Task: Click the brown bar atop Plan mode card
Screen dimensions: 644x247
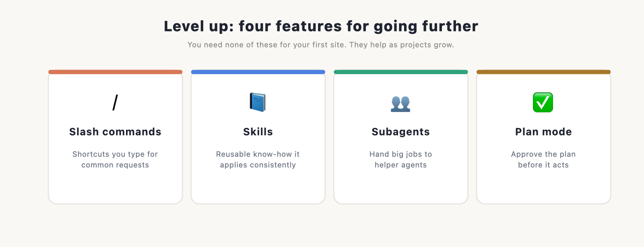Action: click(543, 72)
